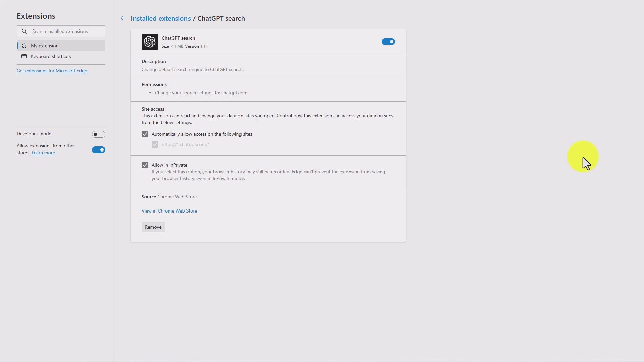
Task: Click the back arrow icon
Action: click(123, 18)
